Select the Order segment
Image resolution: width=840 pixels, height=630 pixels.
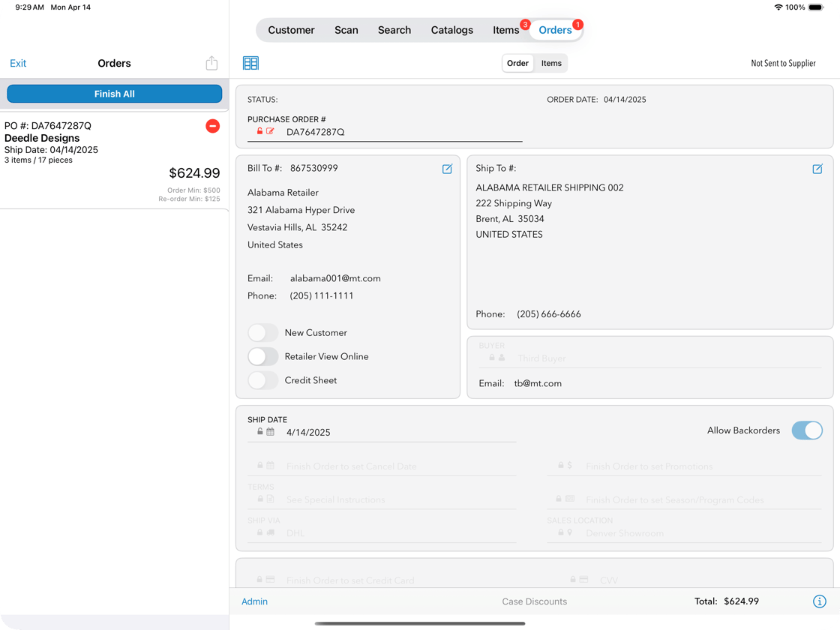517,63
